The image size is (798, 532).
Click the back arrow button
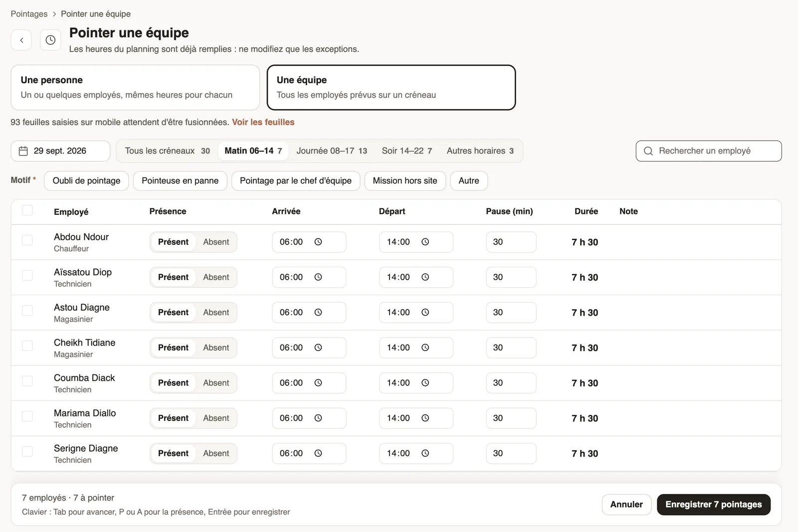(x=21, y=40)
